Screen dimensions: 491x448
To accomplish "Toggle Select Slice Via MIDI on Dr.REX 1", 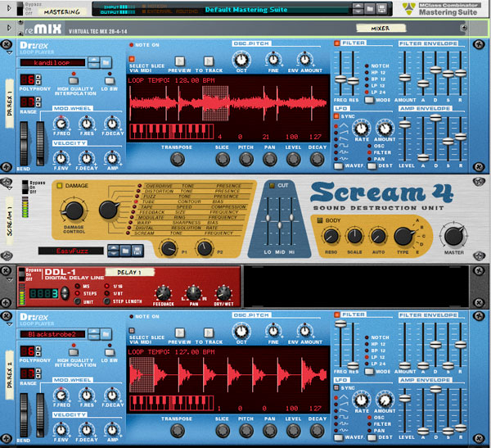I will [x=132, y=59].
